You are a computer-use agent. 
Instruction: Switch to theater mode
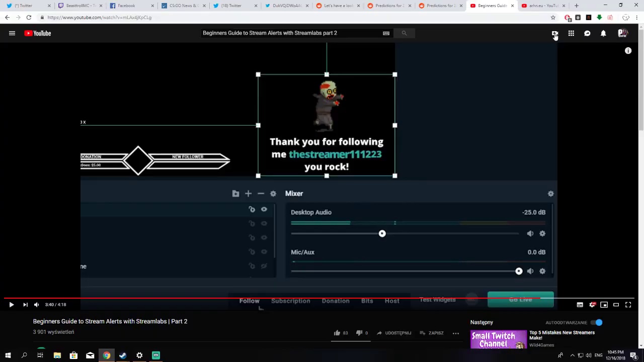(x=616, y=305)
